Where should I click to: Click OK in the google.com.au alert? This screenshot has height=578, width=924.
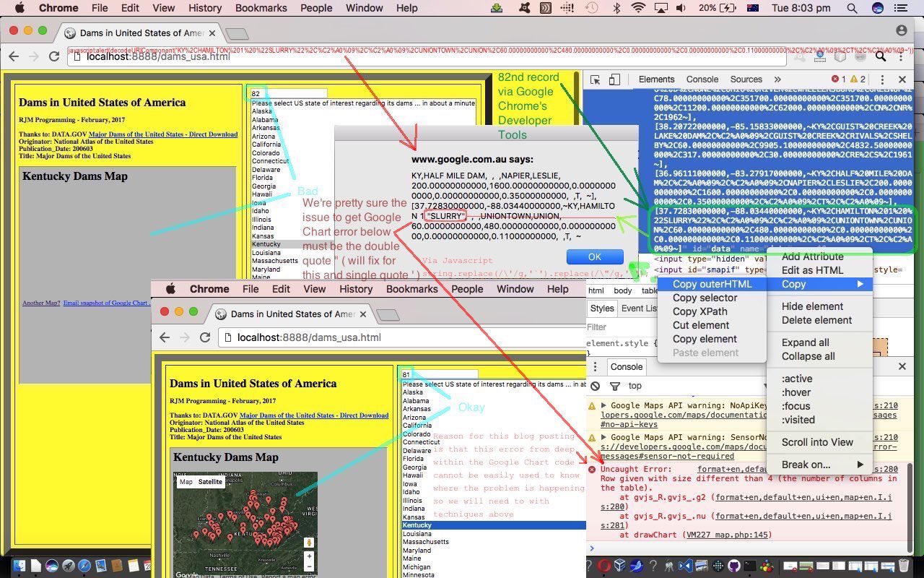coord(595,256)
